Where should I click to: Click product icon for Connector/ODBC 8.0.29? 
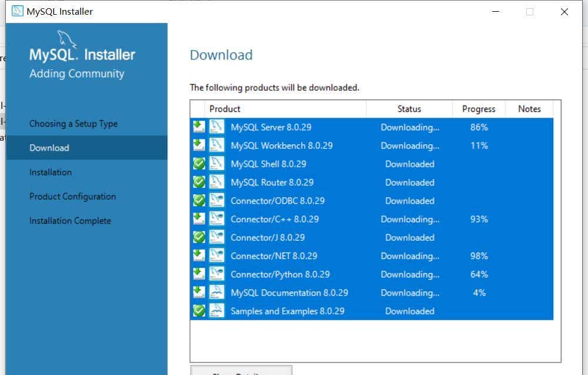(217, 201)
